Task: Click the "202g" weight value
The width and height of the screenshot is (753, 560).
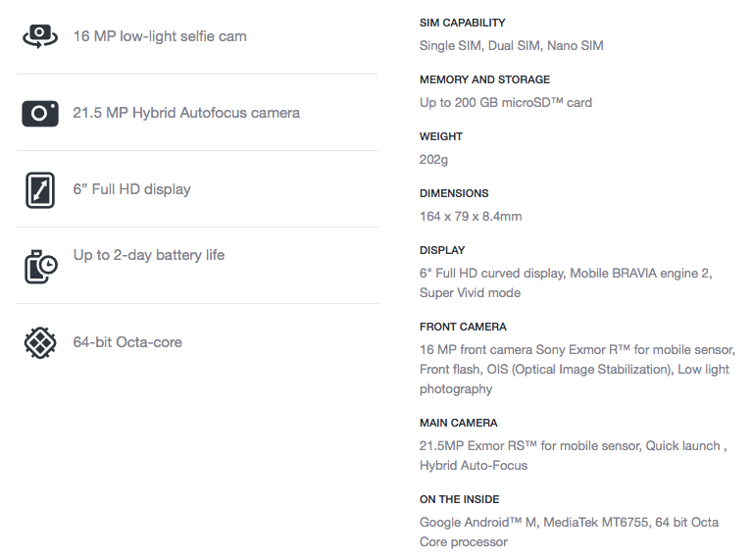Action: (434, 159)
